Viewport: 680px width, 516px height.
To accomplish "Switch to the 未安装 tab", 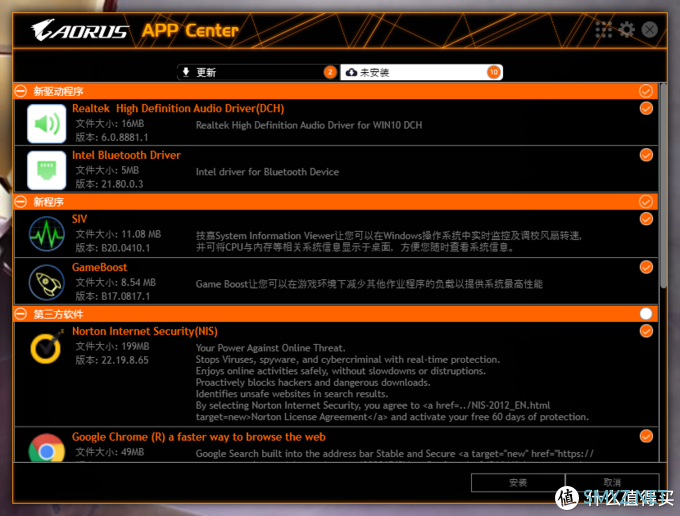I will pos(421,72).
